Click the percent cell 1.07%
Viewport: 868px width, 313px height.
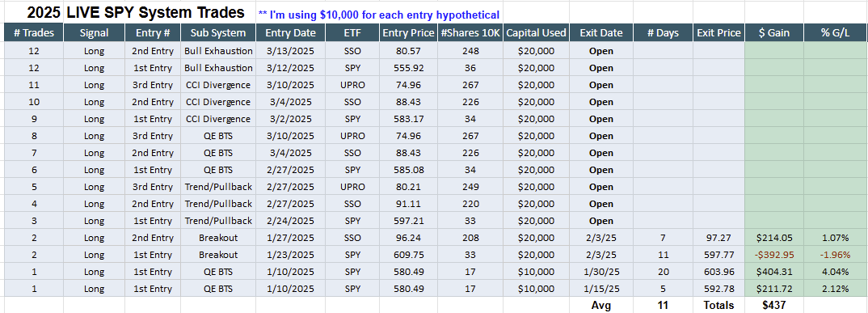point(836,238)
